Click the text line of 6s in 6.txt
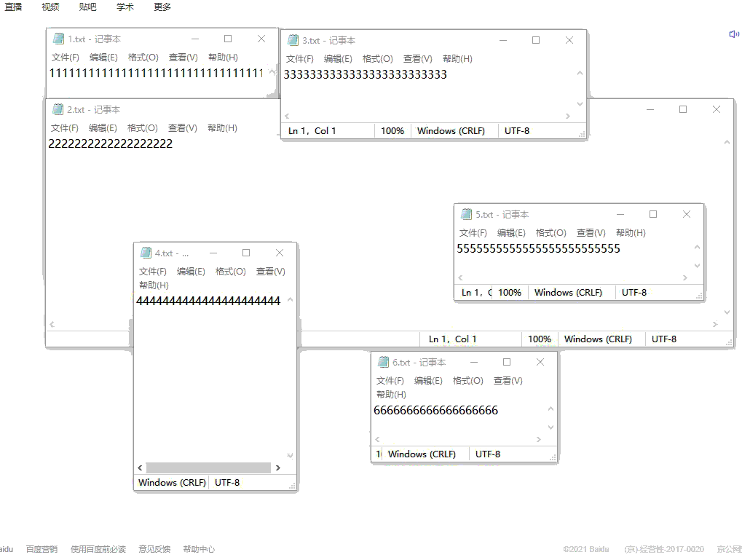 point(436,411)
